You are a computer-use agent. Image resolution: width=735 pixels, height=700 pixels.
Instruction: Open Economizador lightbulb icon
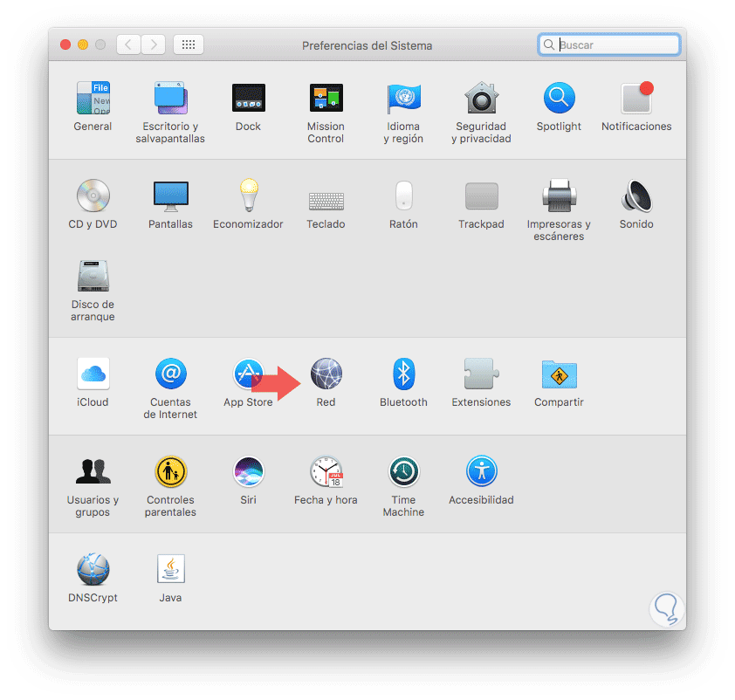[x=249, y=196]
